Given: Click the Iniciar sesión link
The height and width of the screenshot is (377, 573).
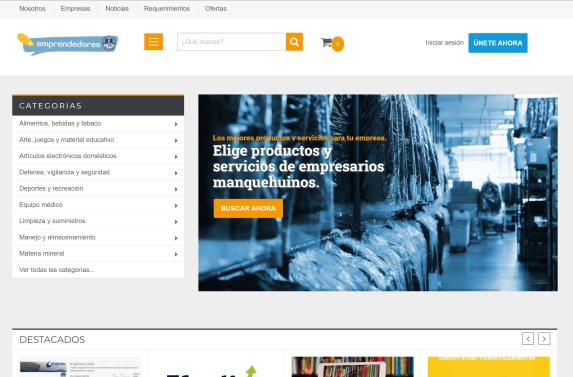Looking at the screenshot, I should pos(444,43).
